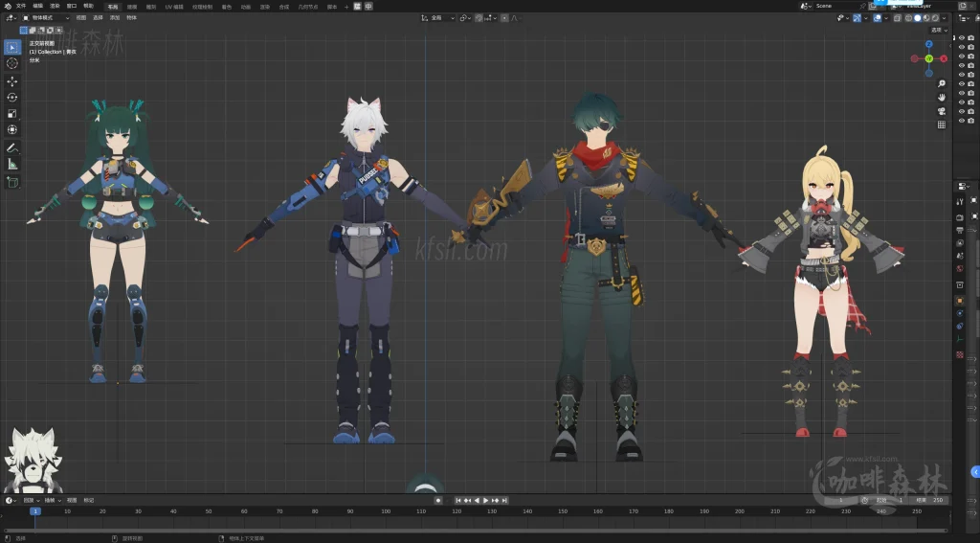Pin the Scene with pin icon
980x543 pixels.
pyautogui.click(x=863, y=6)
